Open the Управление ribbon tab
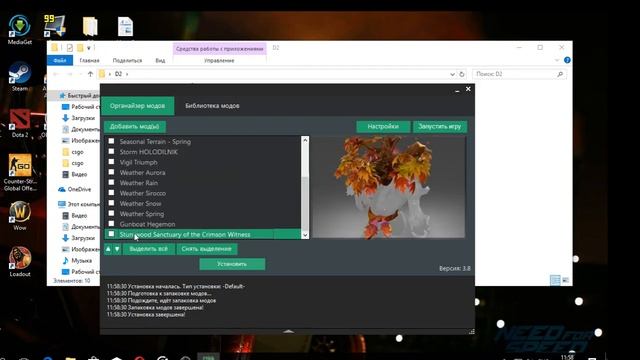640x360 pixels. (x=219, y=60)
